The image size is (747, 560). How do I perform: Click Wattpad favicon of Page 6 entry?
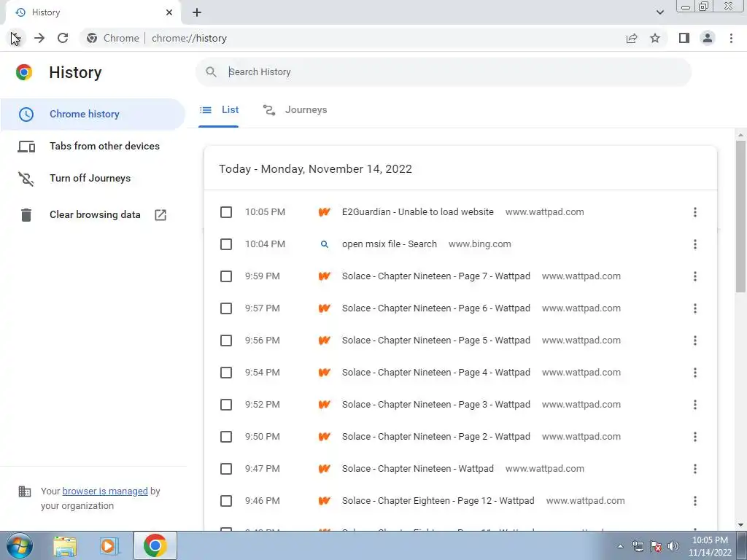325,308
